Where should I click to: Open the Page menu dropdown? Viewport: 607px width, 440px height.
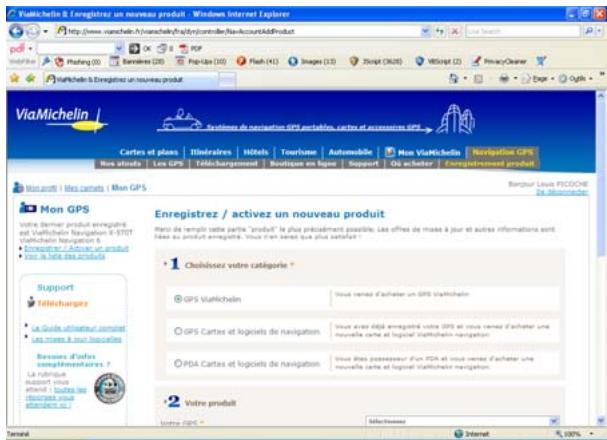[x=538, y=79]
